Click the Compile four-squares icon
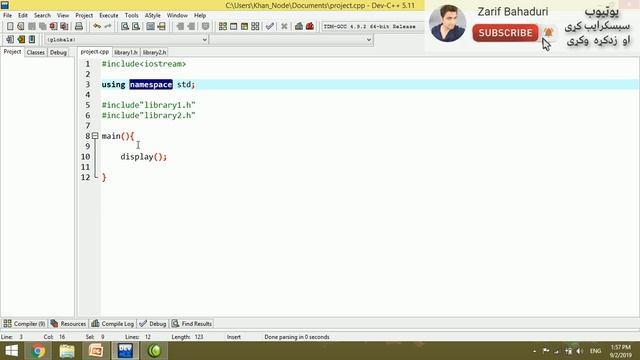 tap(222, 27)
